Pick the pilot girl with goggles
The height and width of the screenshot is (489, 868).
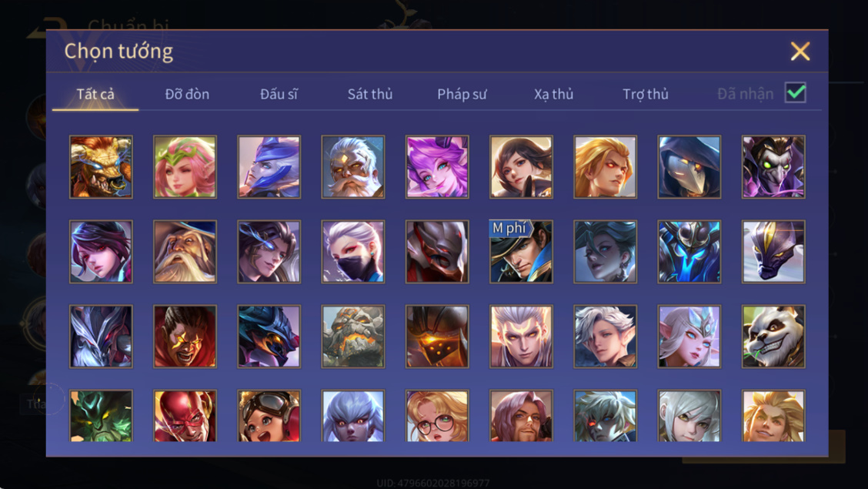(269, 415)
